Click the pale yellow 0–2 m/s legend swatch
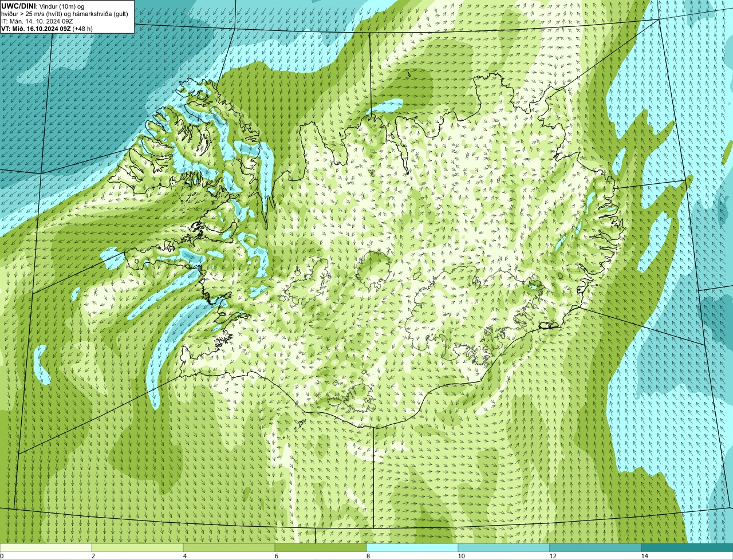Image resolution: width=733 pixels, height=560 pixels. [x=46, y=547]
